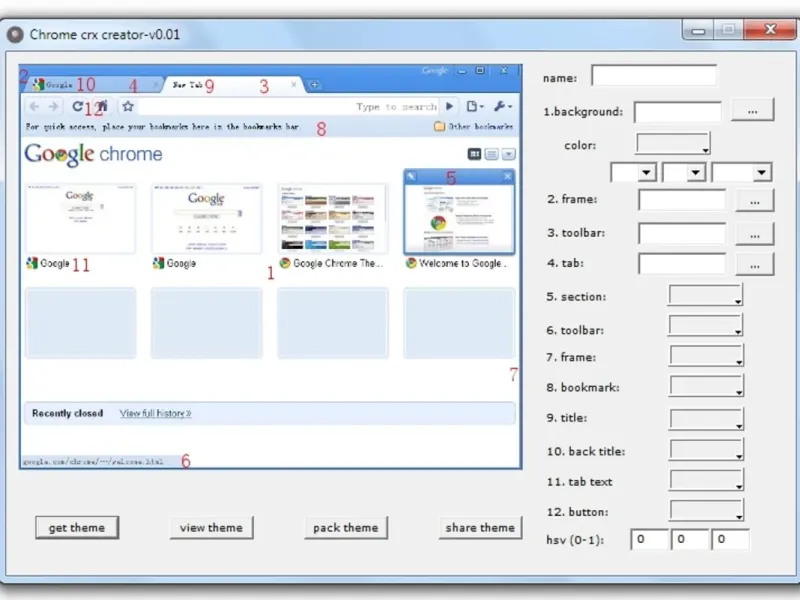Select the thumbnail grid view icon
800x600 pixels.
click(474, 154)
